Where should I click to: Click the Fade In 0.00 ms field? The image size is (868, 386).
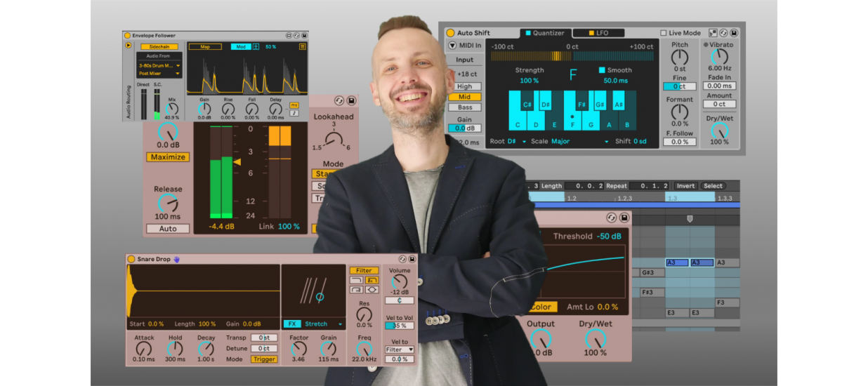(719, 86)
